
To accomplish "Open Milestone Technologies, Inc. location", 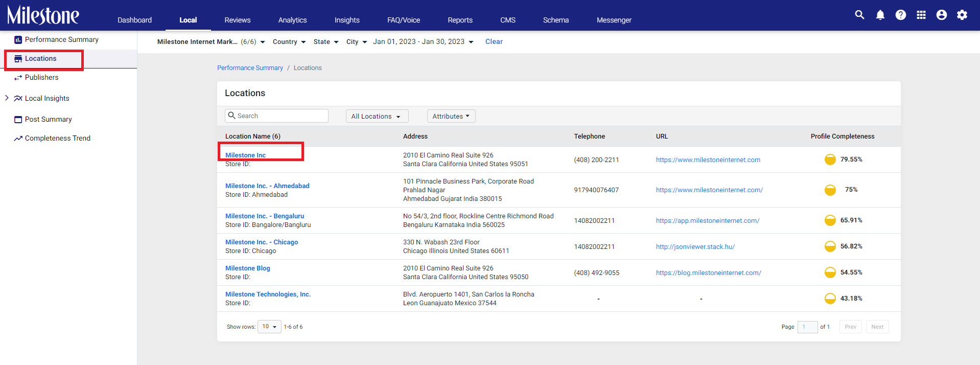I will [268, 294].
